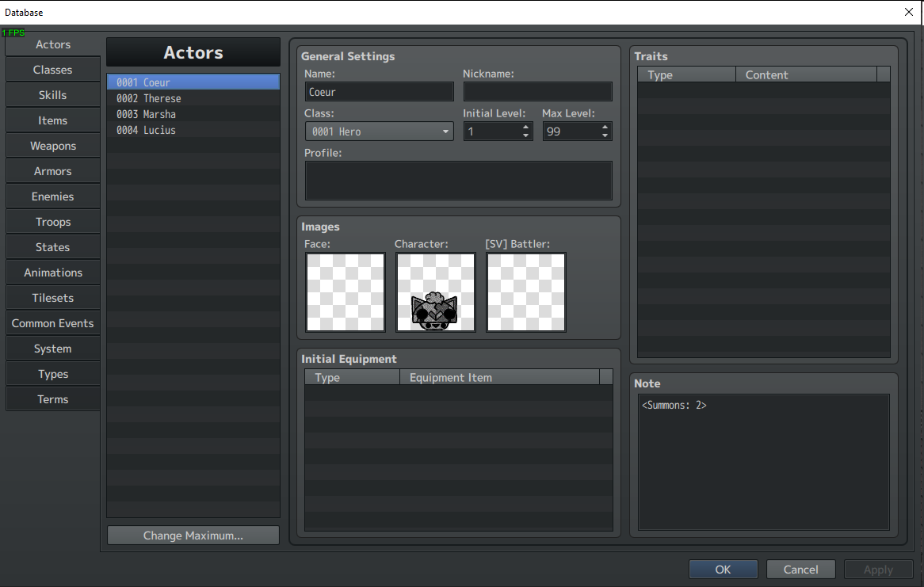Open the Skills database tab
The width and height of the screenshot is (924, 587).
(x=53, y=95)
